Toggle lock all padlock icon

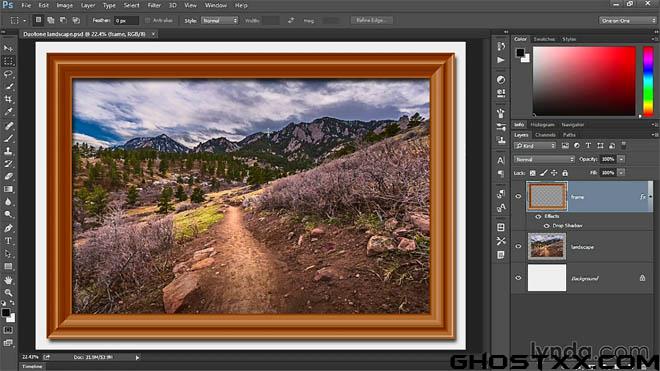pyautogui.click(x=565, y=173)
